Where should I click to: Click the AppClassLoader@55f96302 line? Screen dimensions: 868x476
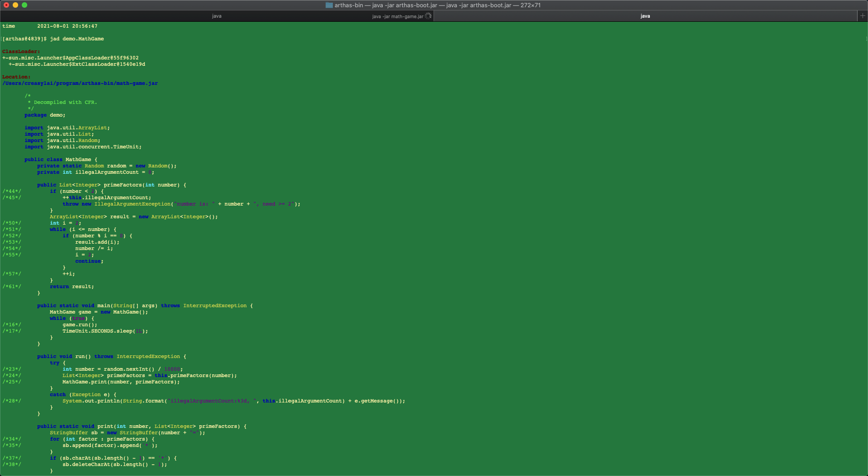[x=70, y=58]
